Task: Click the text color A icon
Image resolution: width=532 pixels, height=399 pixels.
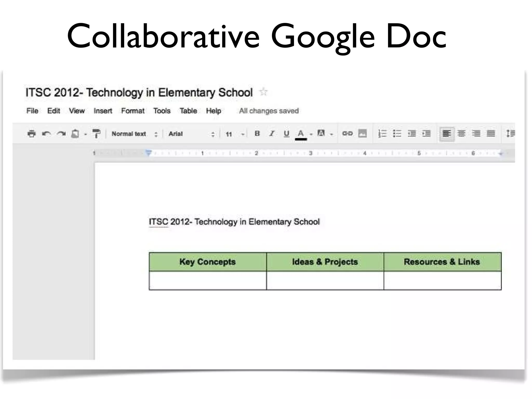Action: 301,134
